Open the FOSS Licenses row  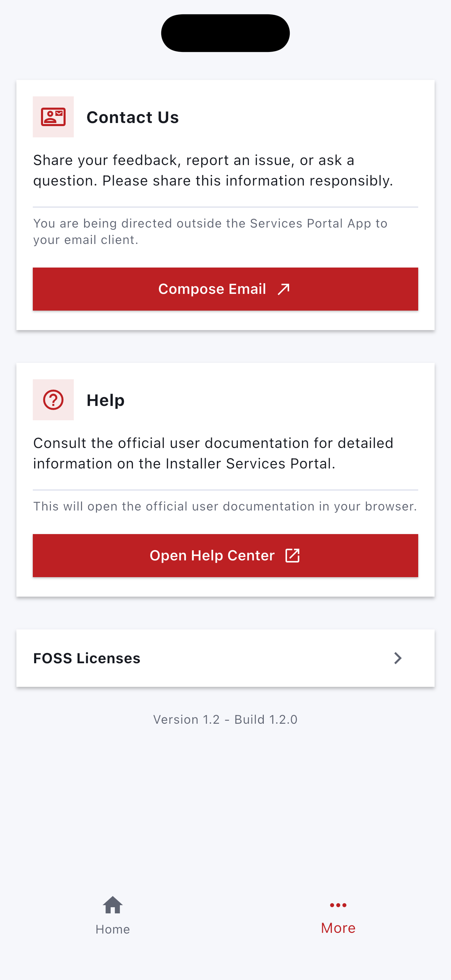click(225, 658)
